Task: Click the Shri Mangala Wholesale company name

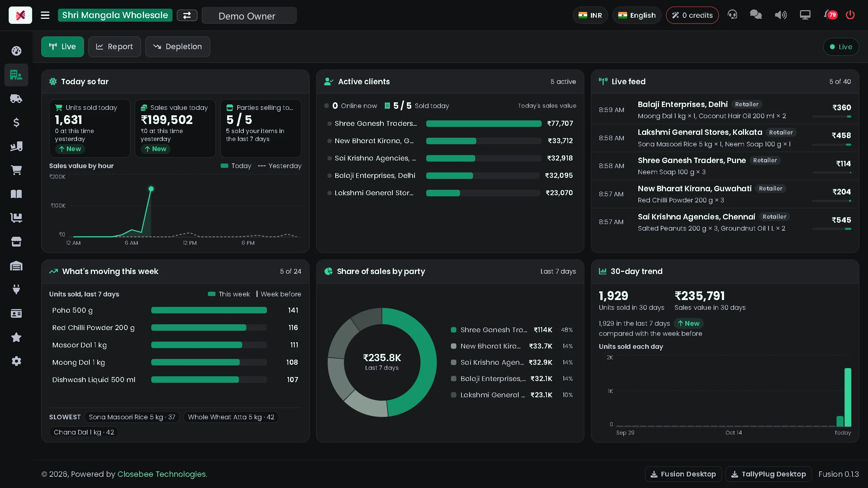Action: pyautogui.click(x=115, y=15)
